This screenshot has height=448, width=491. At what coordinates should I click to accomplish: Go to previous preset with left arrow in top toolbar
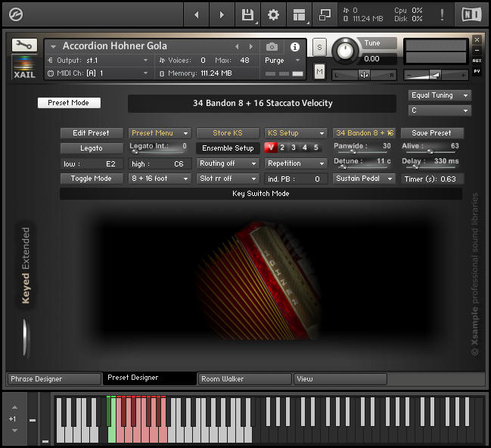click(197, 14)
